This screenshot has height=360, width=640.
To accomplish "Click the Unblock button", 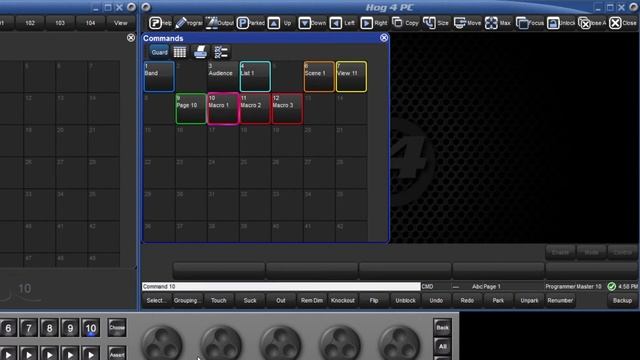I will coord(405,300).
